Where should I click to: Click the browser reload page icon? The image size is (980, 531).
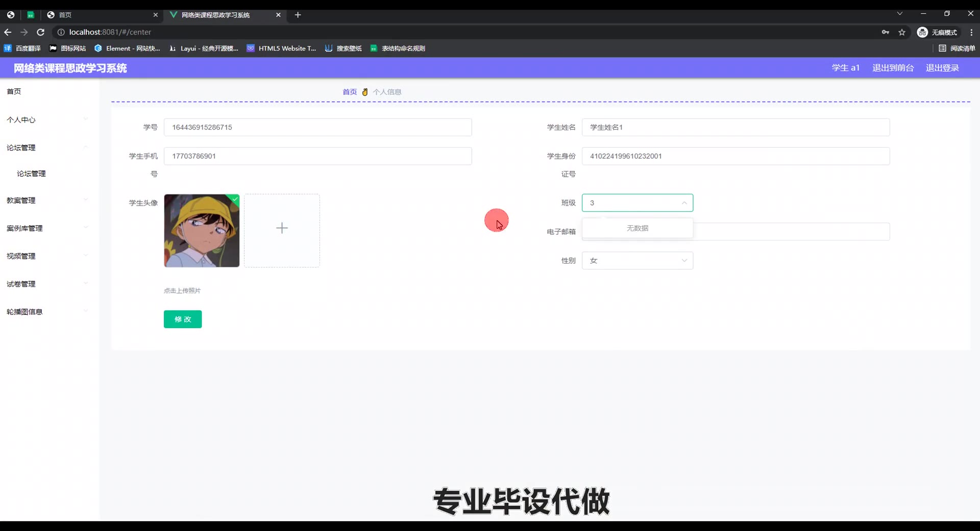41,32
